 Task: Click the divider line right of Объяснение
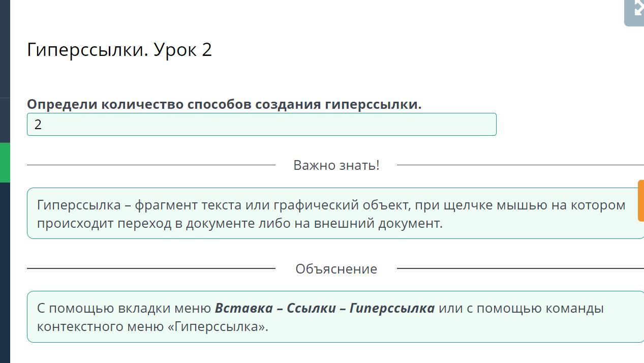point(518,268)
